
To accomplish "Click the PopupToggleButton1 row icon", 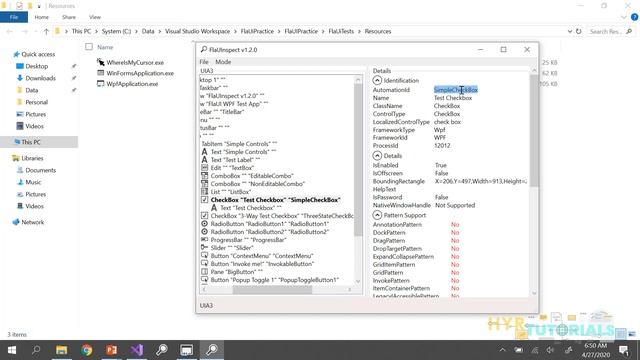I will coord(204,280).
